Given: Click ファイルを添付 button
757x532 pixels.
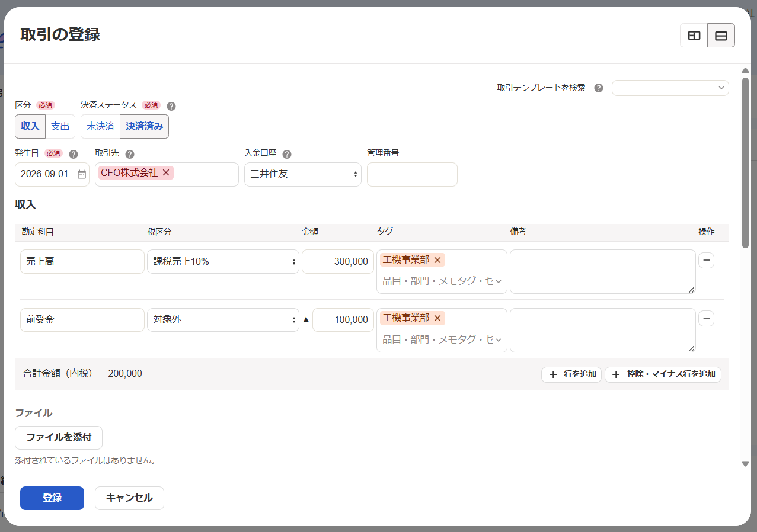Looking at the screenshot, I should click(x=59, y=438).
